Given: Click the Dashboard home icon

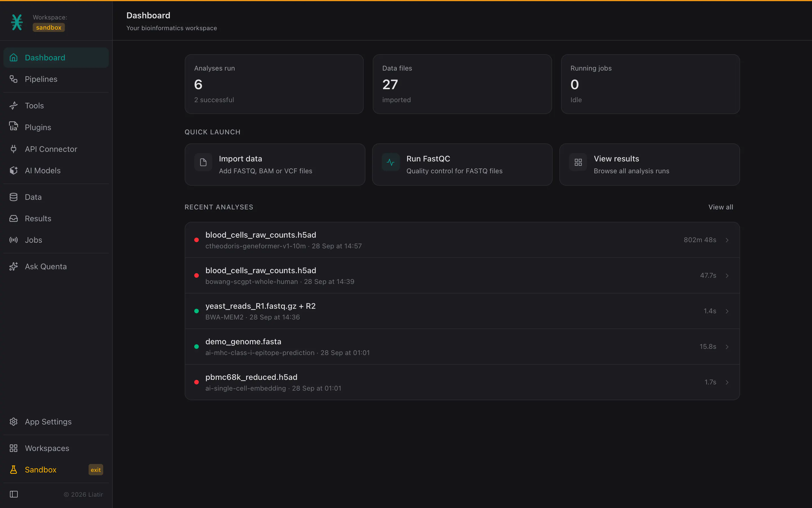Looking at the screenshot, I should (14, 58).
